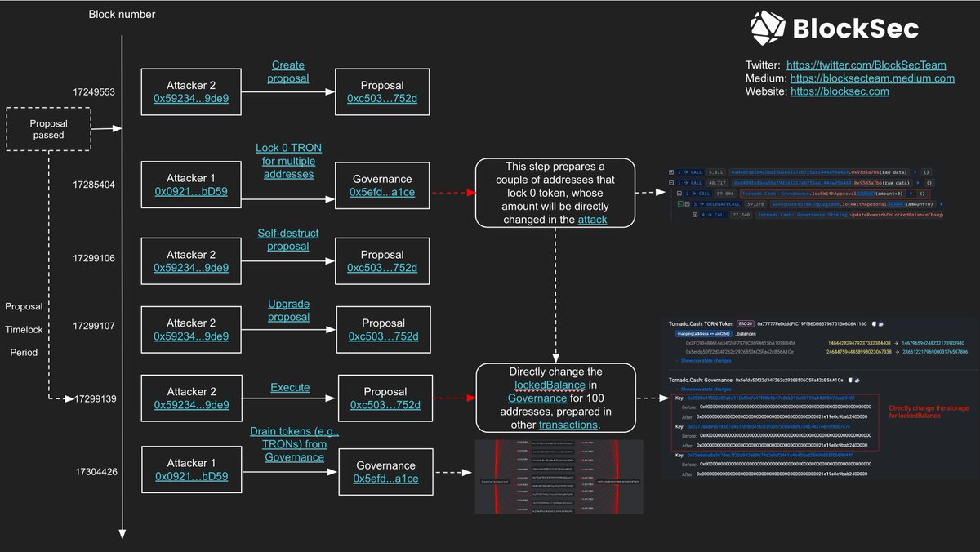Open the Execute transaction link

tap(290, 388)
